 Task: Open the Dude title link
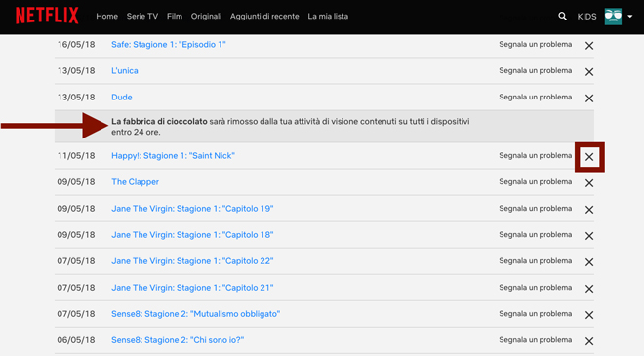tap(122, 97)
